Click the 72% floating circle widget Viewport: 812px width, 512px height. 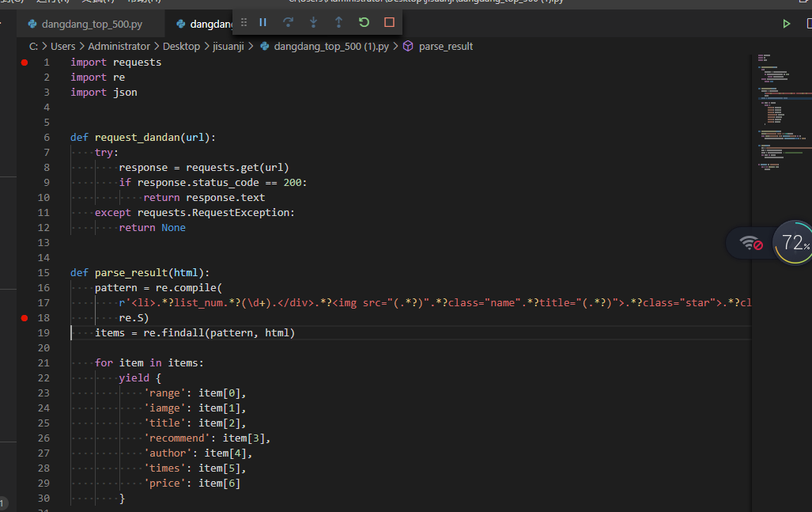pyautogui.click(x=793, y=242)
